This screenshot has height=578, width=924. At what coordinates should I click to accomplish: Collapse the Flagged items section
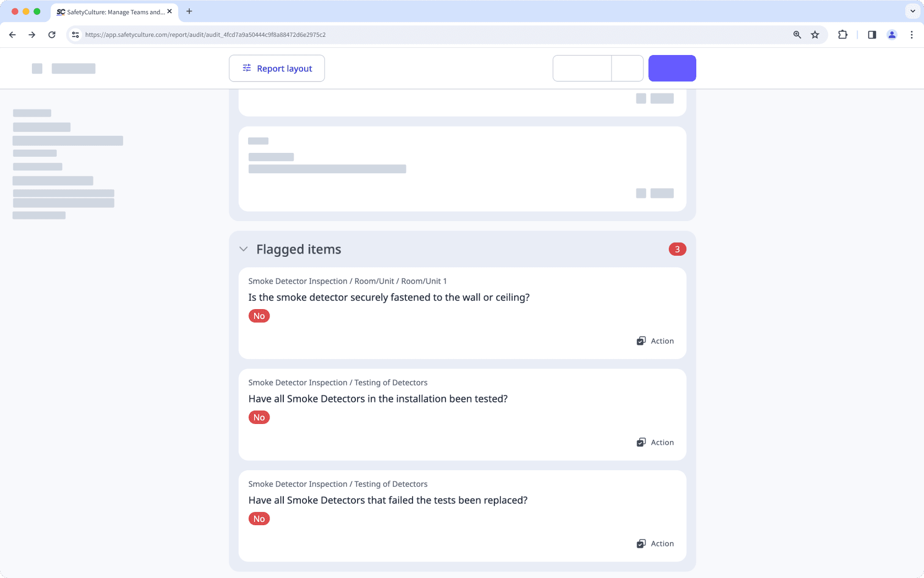(x=244, y=249)
